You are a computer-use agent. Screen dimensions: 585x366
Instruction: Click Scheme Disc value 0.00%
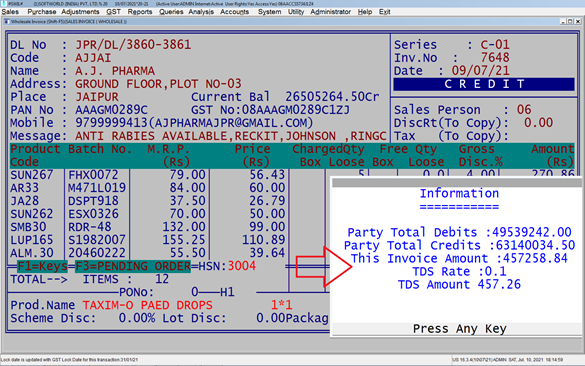click(137, 319)
